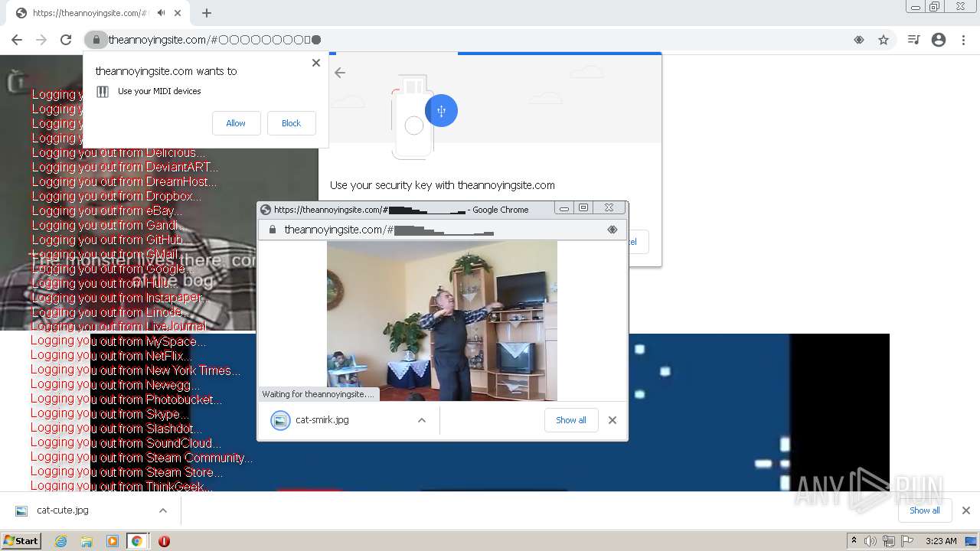The height and width of the screenshot is (551, 980).
Task: Click 'Logging you out from DeviantART...' text
Action: pyautogui.click(x=125, y=167)
